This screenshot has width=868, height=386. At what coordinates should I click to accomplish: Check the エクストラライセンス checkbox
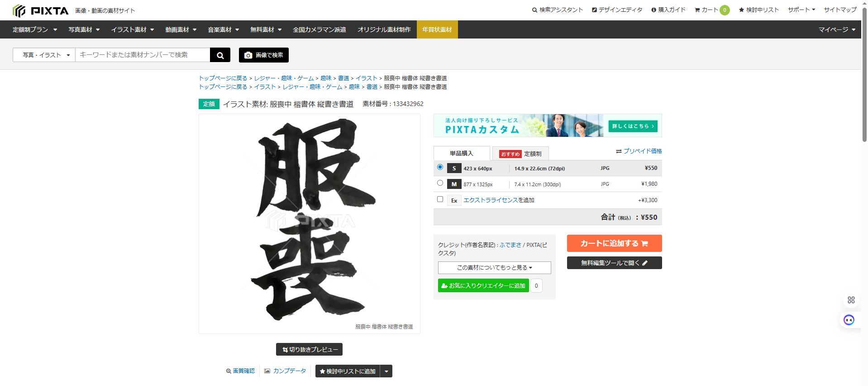pos(440,199)
